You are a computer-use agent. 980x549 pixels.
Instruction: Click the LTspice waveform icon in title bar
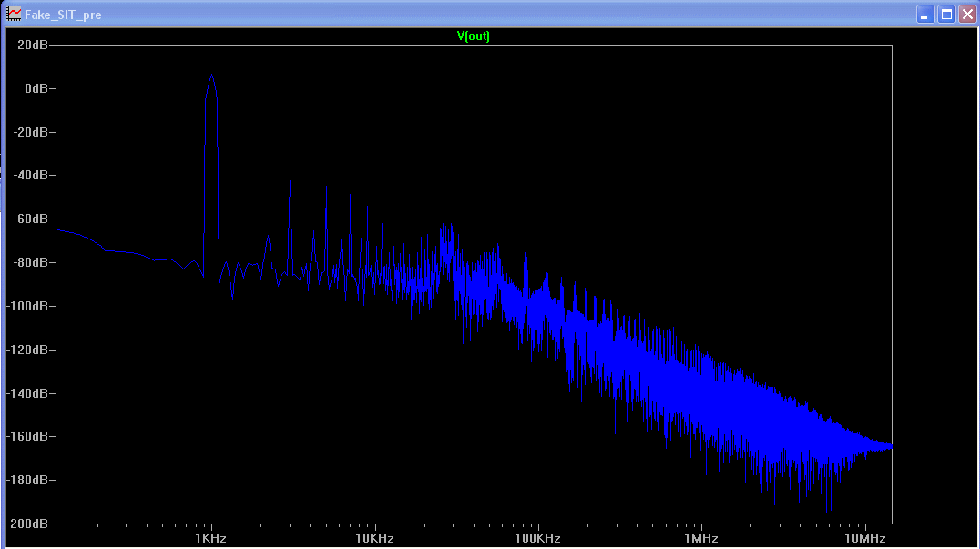click(x=14, y=14)
